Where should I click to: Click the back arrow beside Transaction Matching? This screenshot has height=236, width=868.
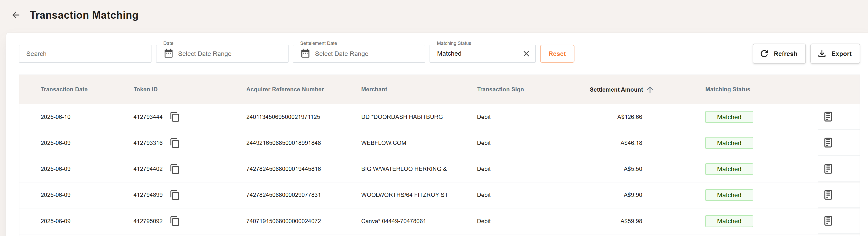point(16,15)
